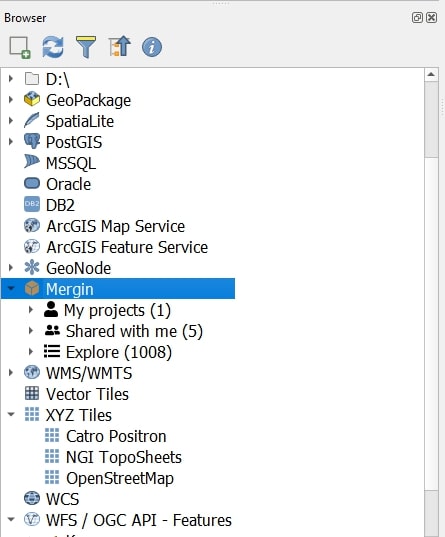Click the Oracle database icon
Viewport: 445px width, 537px height.
(32, 183)
